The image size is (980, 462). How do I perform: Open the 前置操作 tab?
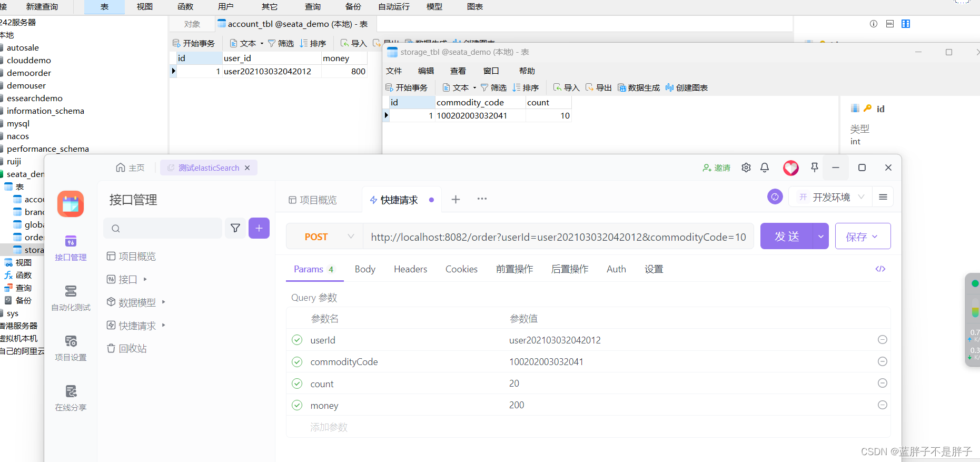click(x=514, y=269)
